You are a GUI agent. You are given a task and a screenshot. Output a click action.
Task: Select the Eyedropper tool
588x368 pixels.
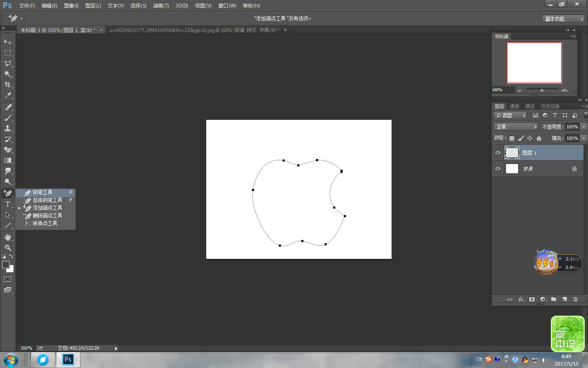coord(8,95)
